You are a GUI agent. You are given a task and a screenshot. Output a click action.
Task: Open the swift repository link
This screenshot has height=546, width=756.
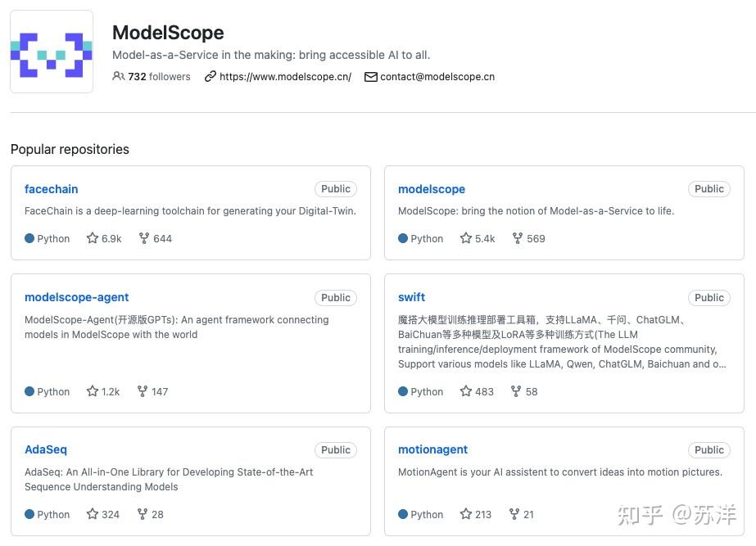pyautogui.click(x=412, y=297)
